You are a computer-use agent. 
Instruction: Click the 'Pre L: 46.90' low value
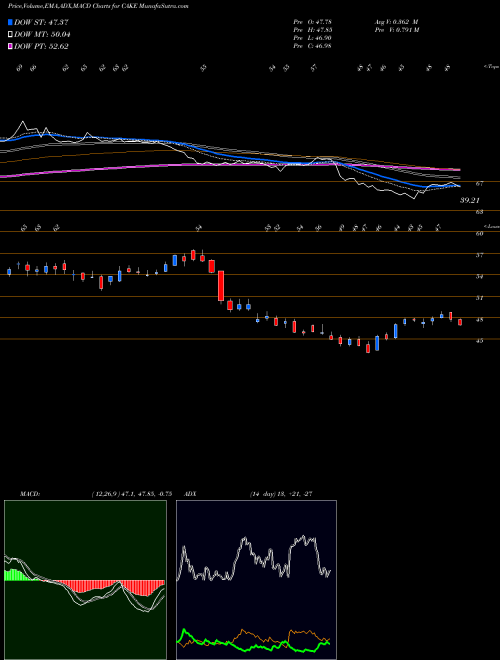coord(313,38)
